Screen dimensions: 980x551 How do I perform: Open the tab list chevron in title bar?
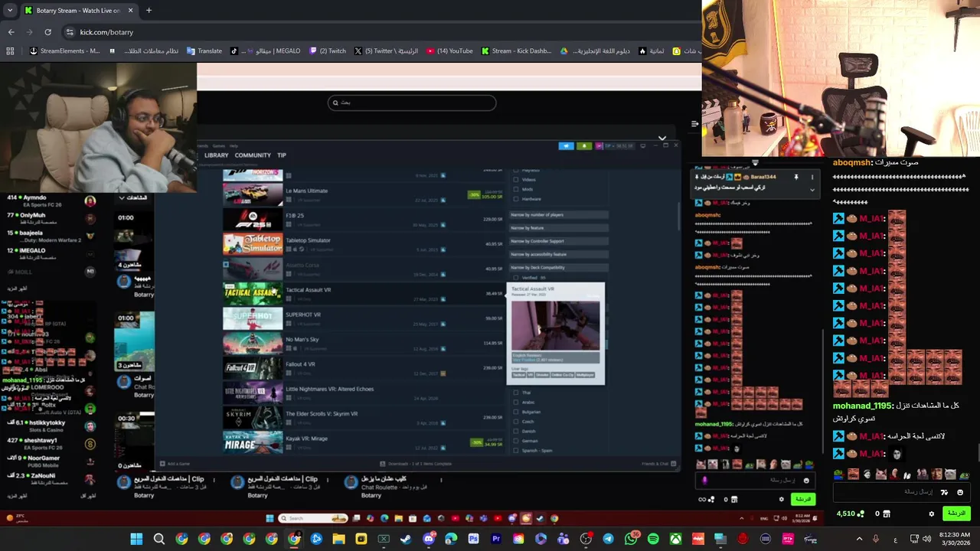click(x=9, y=11)
